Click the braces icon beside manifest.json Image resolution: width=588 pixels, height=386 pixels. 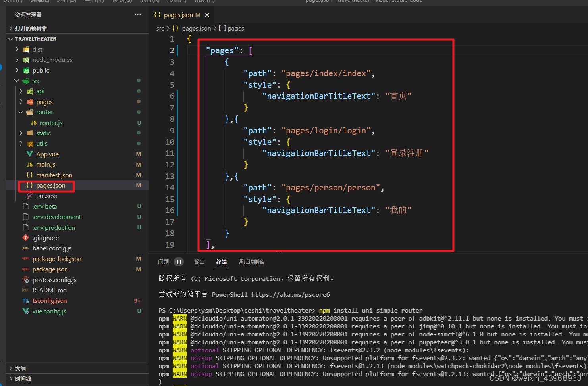[29, 175]
